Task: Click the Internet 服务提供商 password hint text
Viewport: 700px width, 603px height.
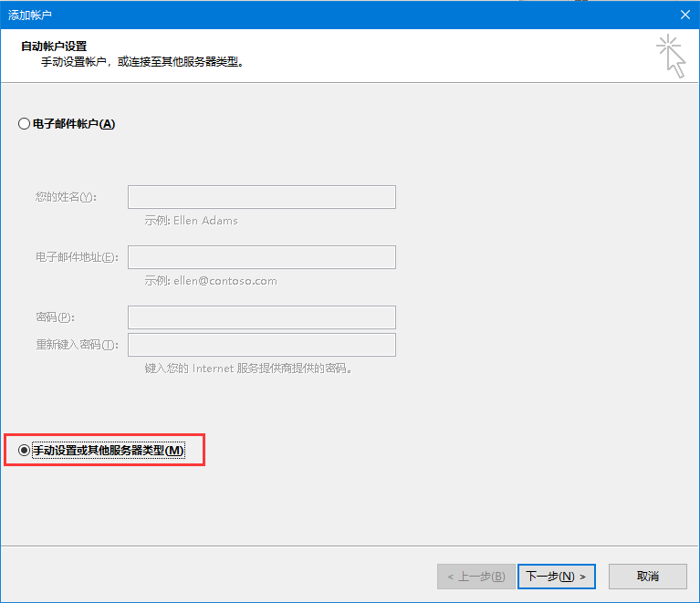Action: pyautogui.click(x=248, y=369)
